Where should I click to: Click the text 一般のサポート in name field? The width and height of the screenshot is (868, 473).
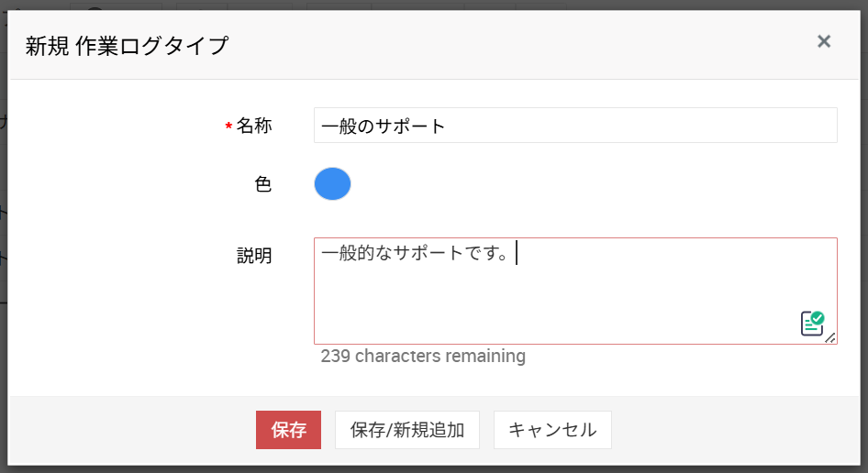pyautogui.click(x=384, y=126)
